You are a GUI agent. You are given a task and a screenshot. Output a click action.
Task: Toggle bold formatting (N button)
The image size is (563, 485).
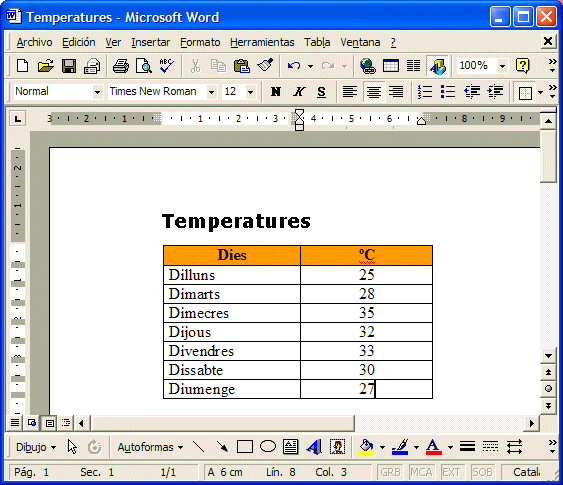pos(275,92)
